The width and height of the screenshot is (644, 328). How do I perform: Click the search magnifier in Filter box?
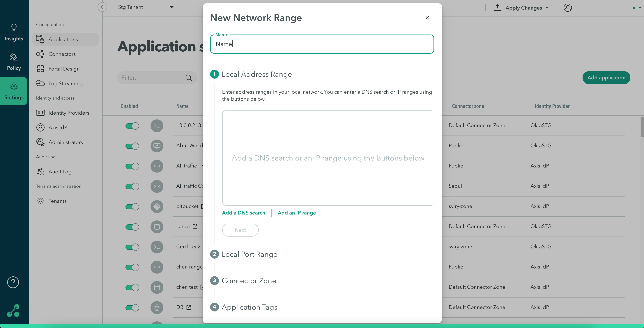(x=188, y=78)
